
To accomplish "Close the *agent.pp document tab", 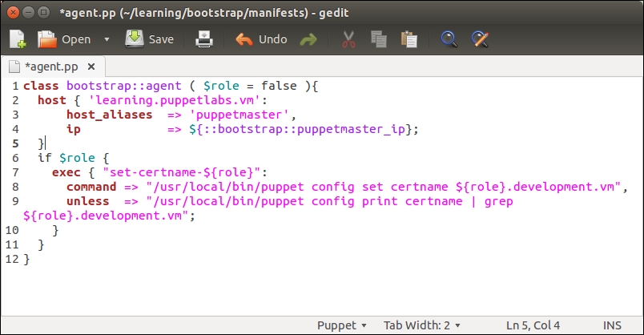I will coord(91,67).
